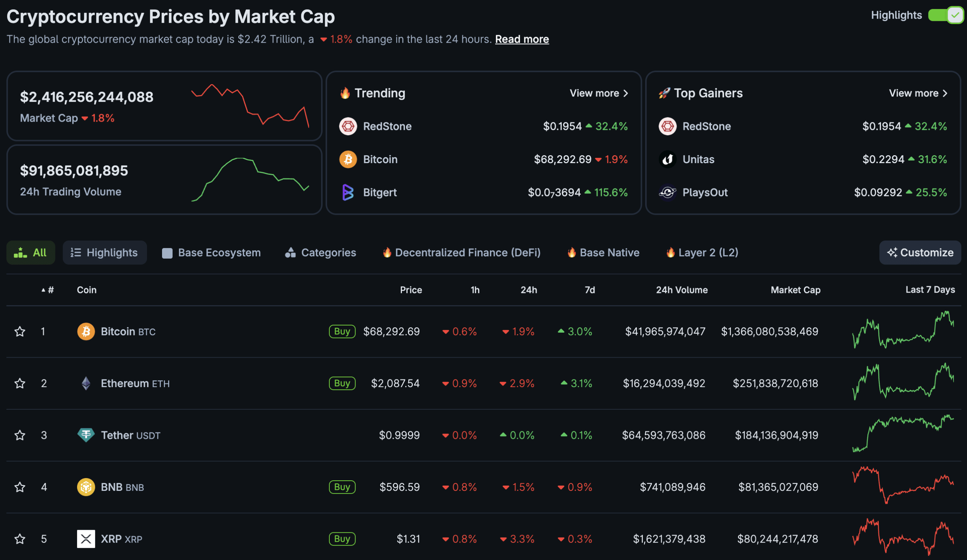
Task: Click the Unitas logo in Top Gainers
Action: click(x=668, y=159)
